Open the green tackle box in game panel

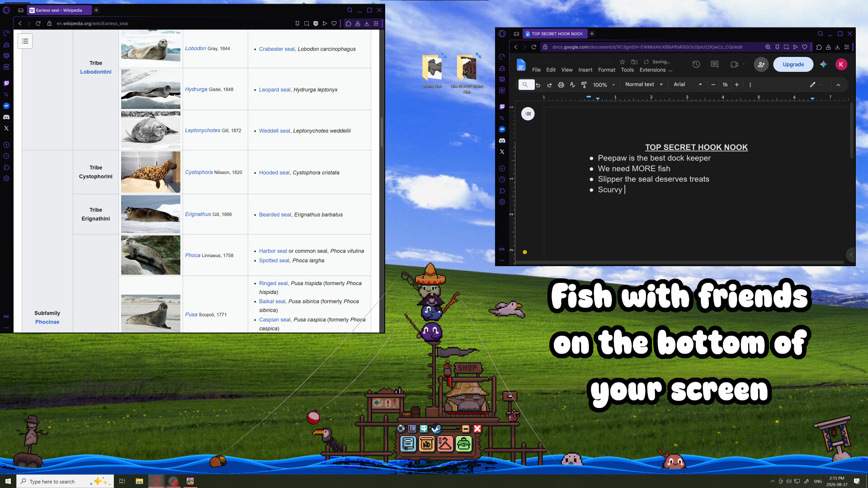tap(463, 444)
